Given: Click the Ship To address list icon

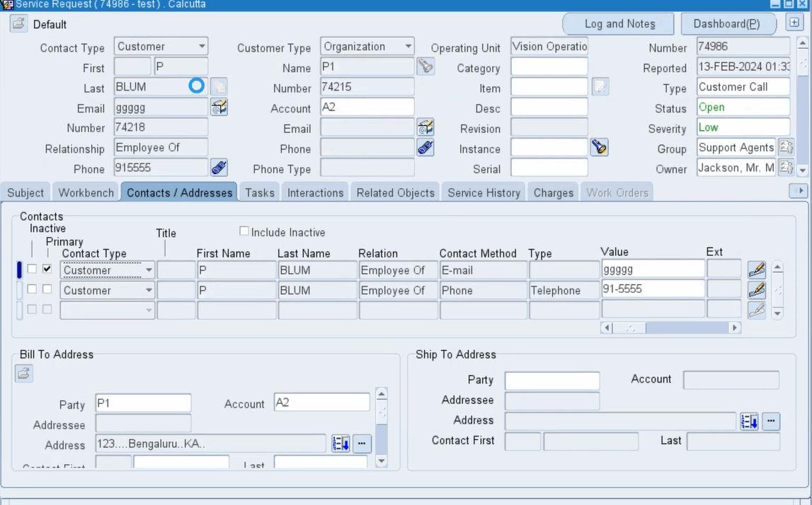Looking at the screenshot, I should tap(749, 421).
